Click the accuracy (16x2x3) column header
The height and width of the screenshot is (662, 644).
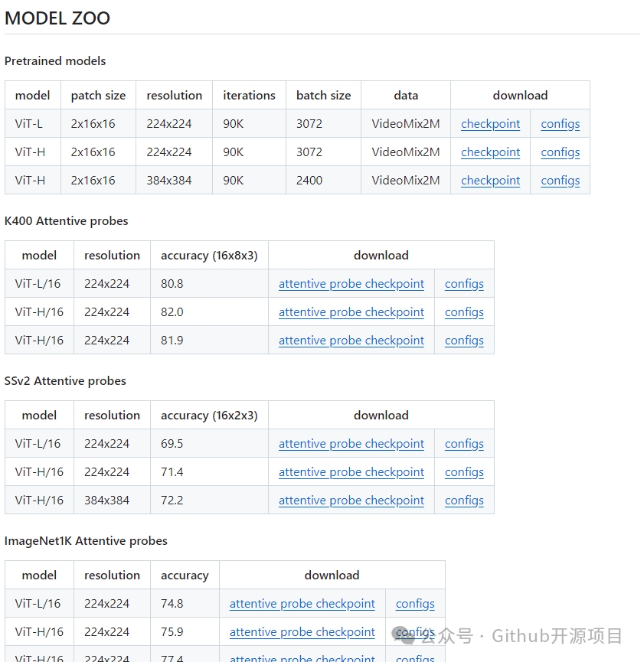click(x=209, y=416)
